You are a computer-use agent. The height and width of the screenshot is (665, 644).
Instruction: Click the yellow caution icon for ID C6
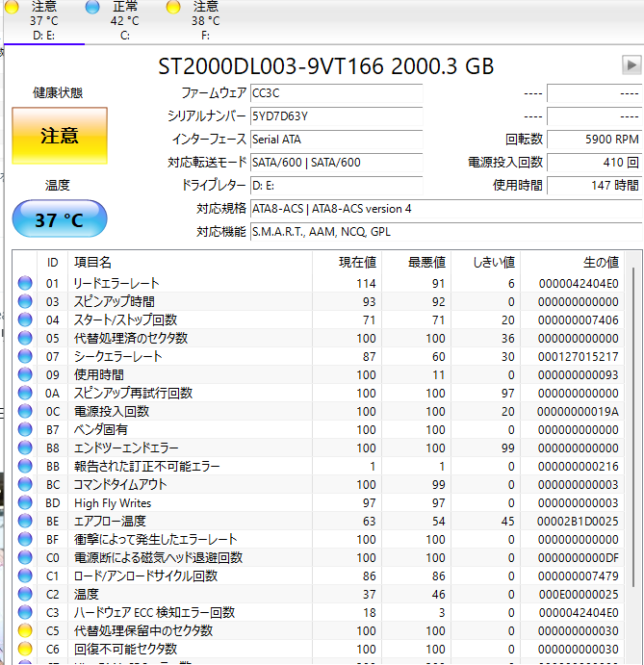pyautogui.click(x=25, y=649)
